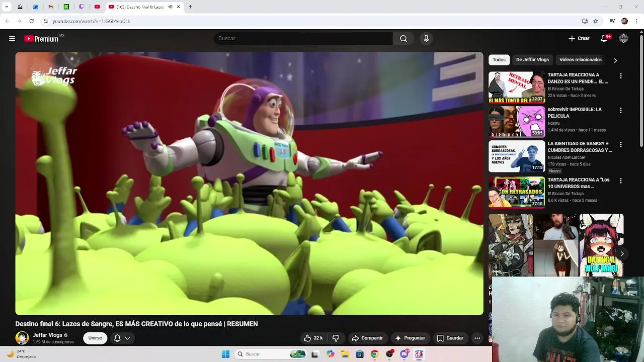The width and height of the screenshot is (644, 362).
Task: Open OBS Studio from taskbar
Action: click(389, 354)
